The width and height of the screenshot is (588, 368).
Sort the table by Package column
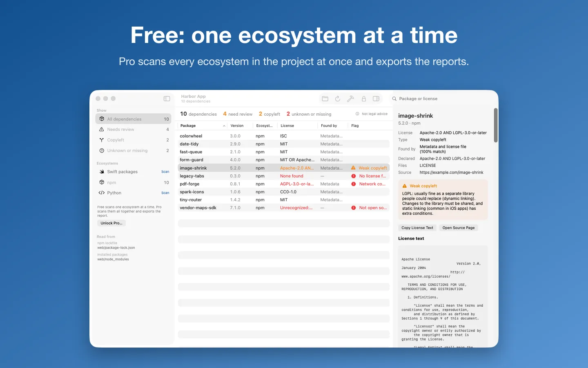203,126
